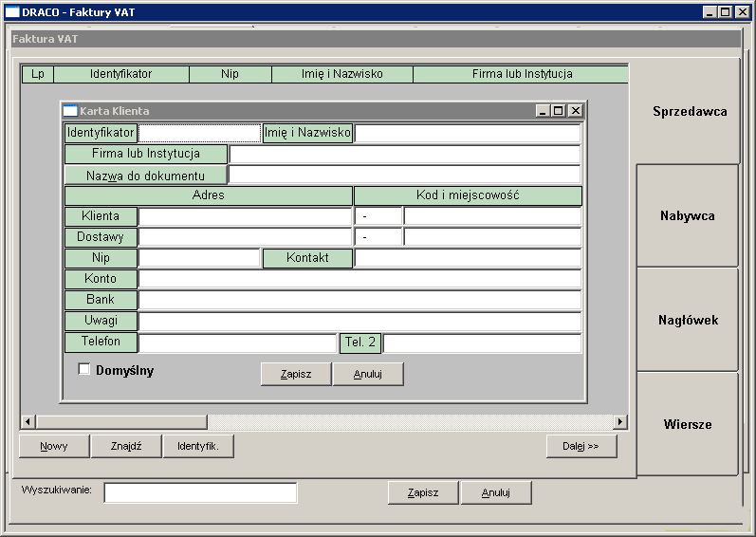This screenshot has height=537, width=756.
Task: Switch to the Sprzedawca tab
Action: [690, 111]
